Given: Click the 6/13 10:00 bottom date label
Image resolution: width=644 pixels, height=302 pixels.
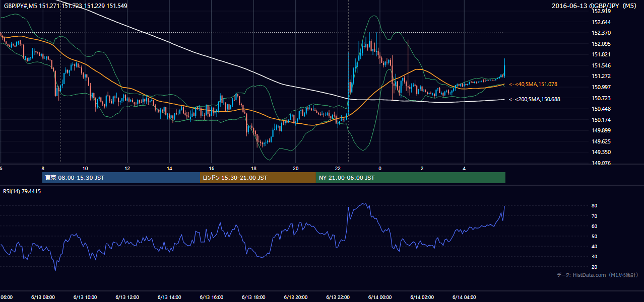Looking at the screenshot, I should (85, 297).
